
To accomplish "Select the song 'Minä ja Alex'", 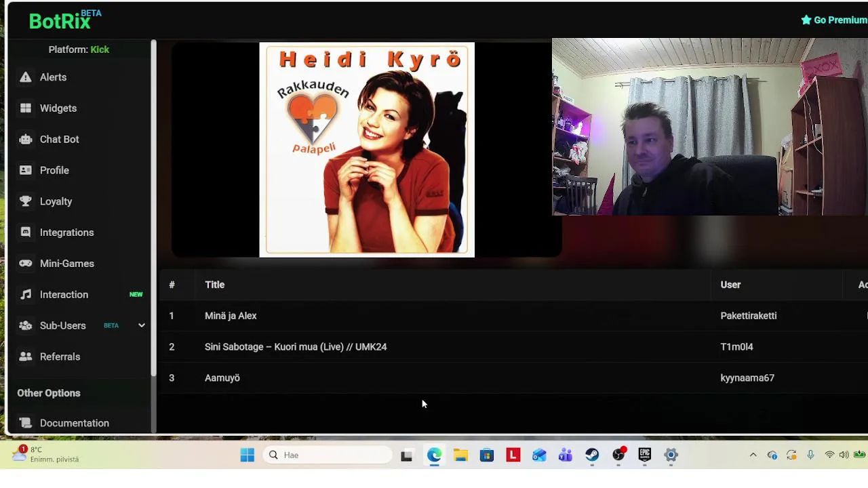I will tap(231, 316).
